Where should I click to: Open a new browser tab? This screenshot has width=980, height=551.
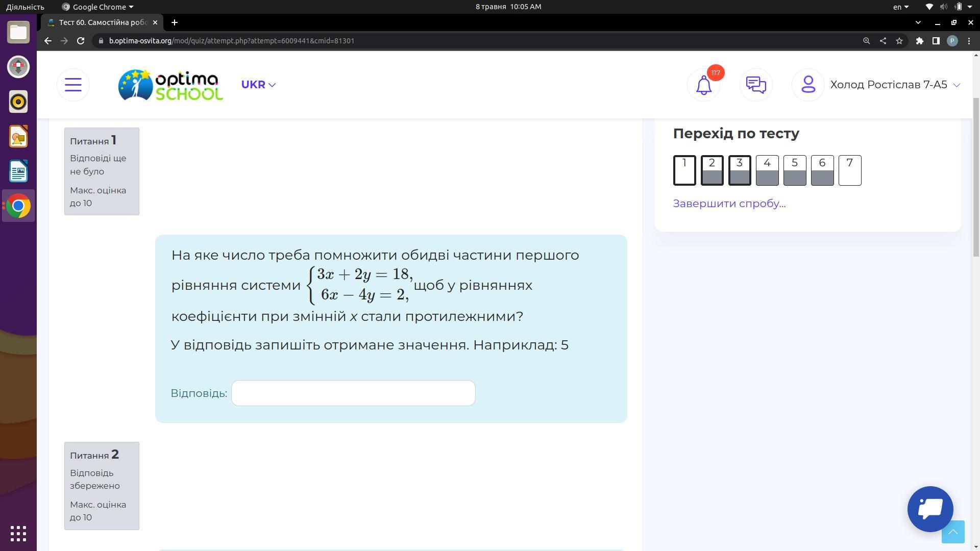pos(175,22)
